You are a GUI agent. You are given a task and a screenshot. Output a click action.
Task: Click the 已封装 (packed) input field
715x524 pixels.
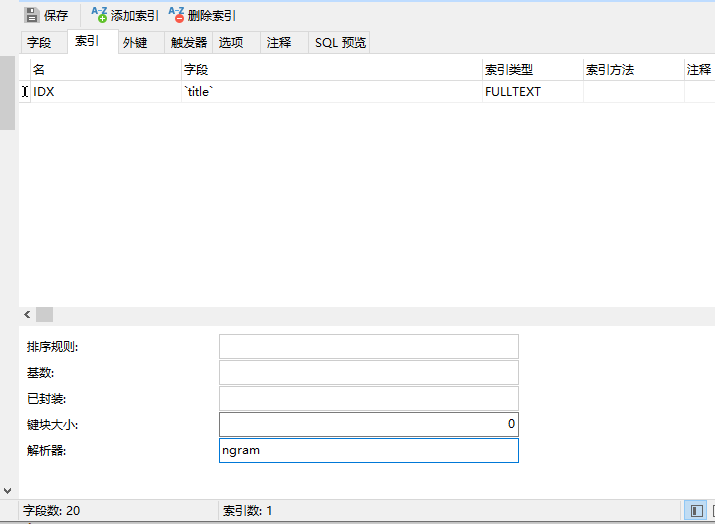(x=368, y=399)
